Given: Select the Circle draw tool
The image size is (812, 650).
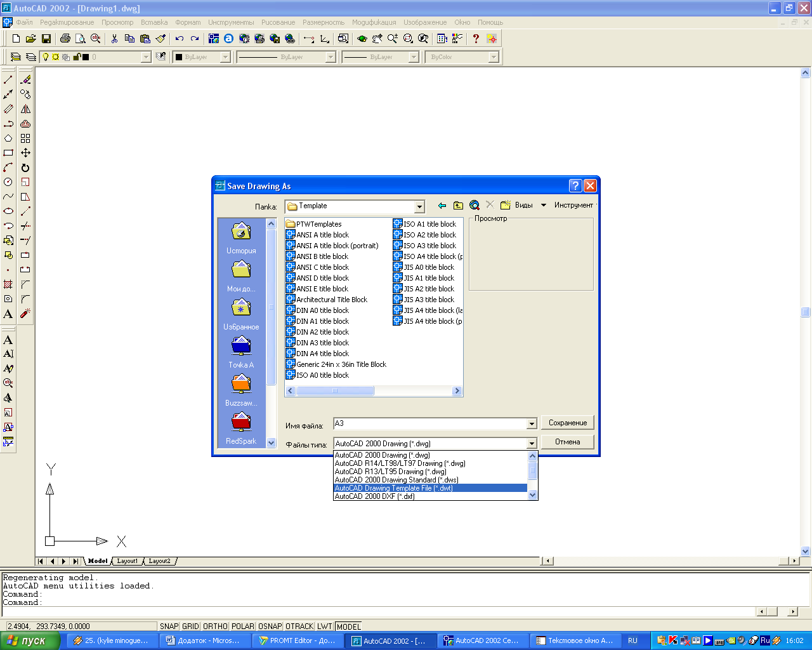Looking at the screenshot, I should pos(8,182).
